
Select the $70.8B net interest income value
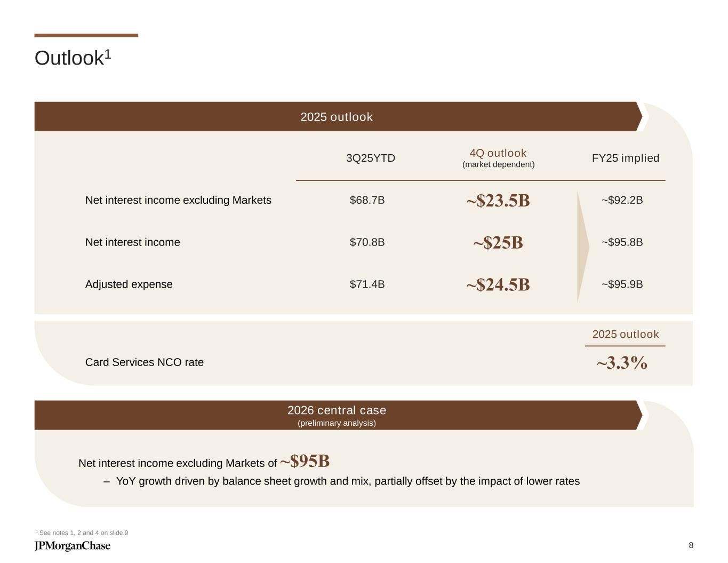[x=367, y=242]
